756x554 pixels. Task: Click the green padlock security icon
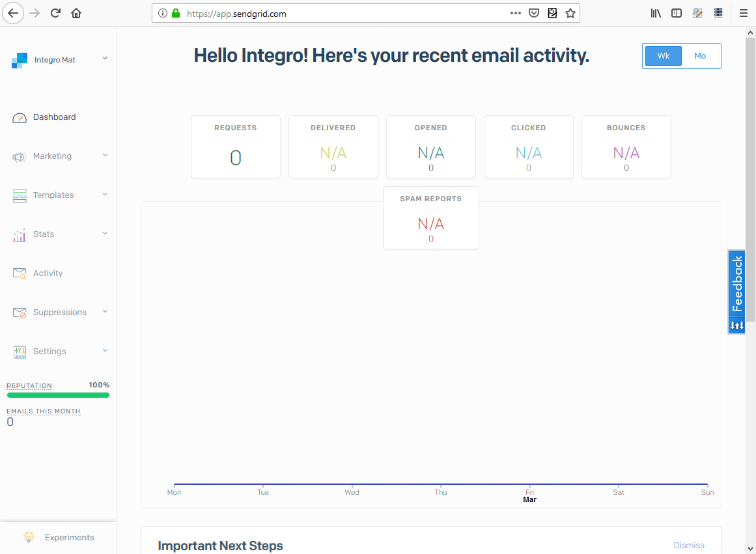tap(176, 14)
